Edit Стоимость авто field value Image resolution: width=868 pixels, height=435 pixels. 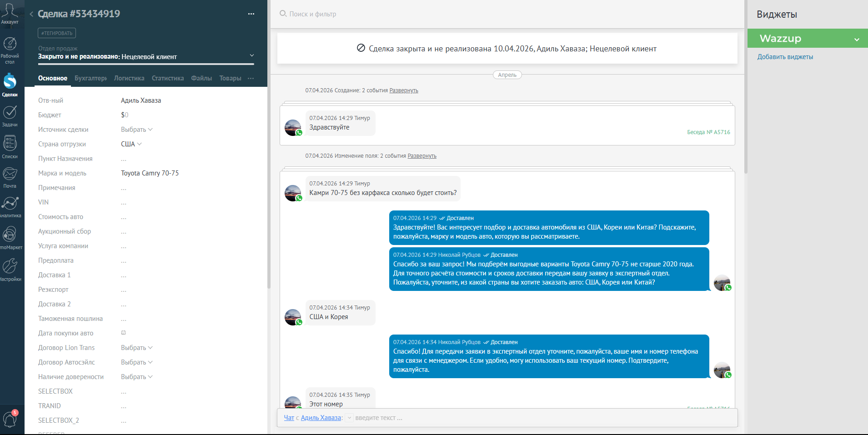124,217
